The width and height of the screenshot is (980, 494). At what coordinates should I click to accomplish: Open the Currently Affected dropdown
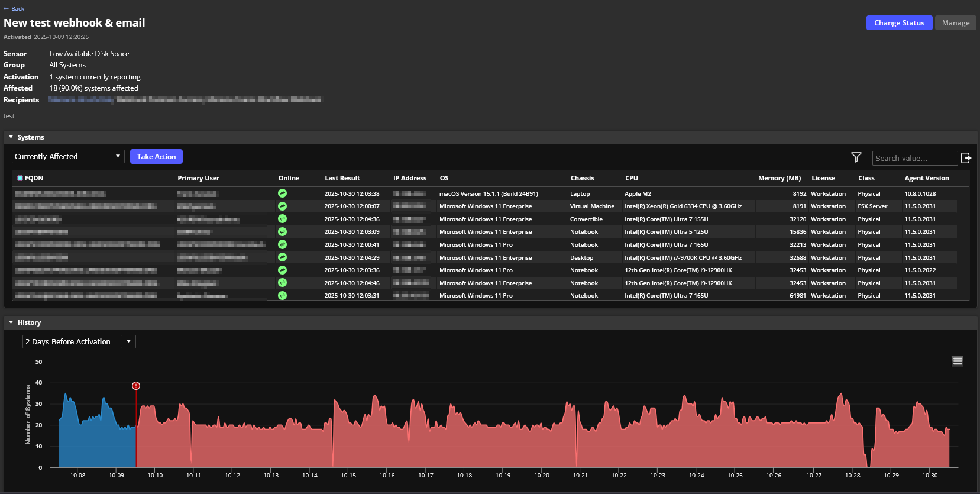68,157
